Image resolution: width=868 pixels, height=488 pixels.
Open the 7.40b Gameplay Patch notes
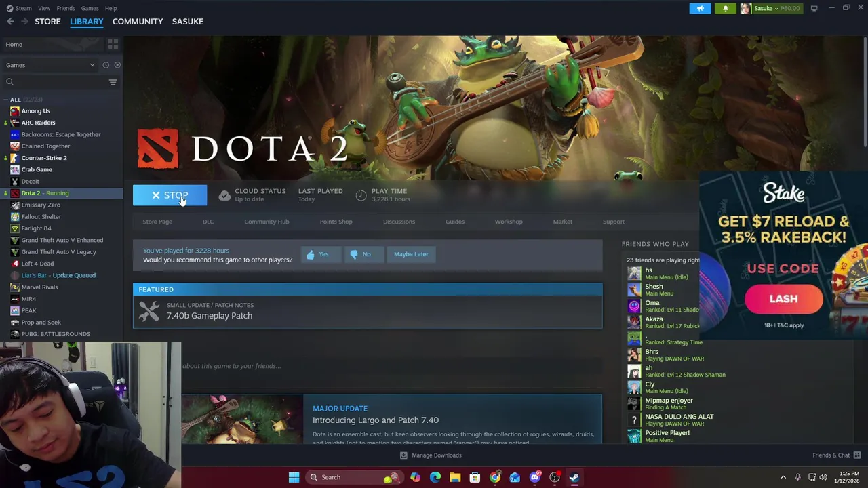click(x=368, y=311)
